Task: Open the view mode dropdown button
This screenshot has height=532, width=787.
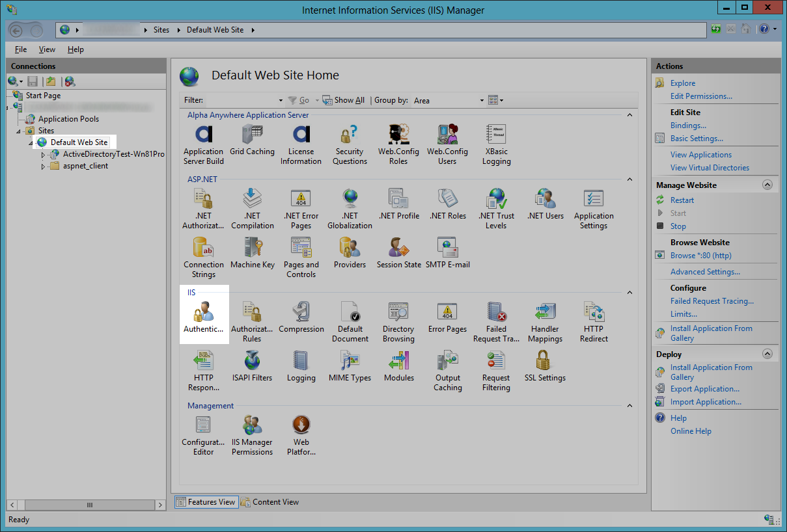Action: click(496, 100)
